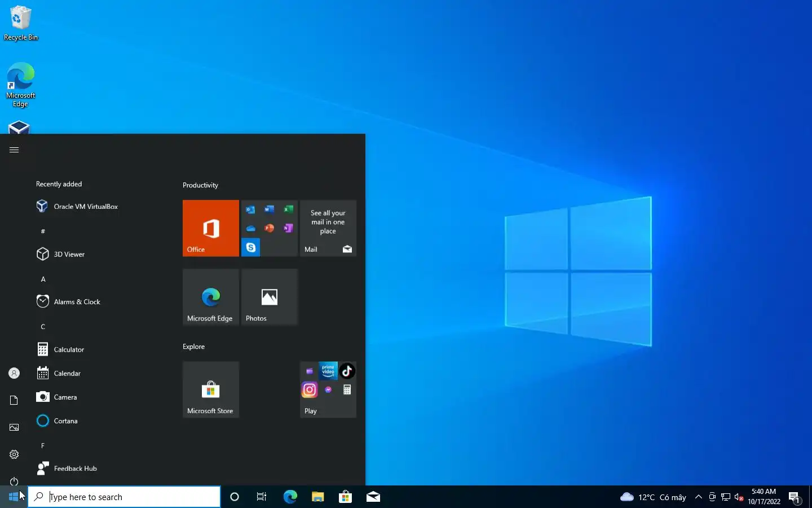
Task: Click the letter F section header
Action: (x=43, y=445)
